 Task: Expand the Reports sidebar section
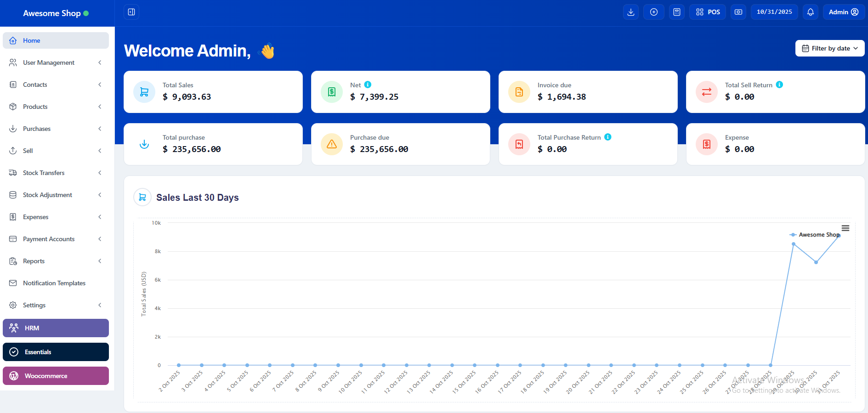tap(56, 261)
